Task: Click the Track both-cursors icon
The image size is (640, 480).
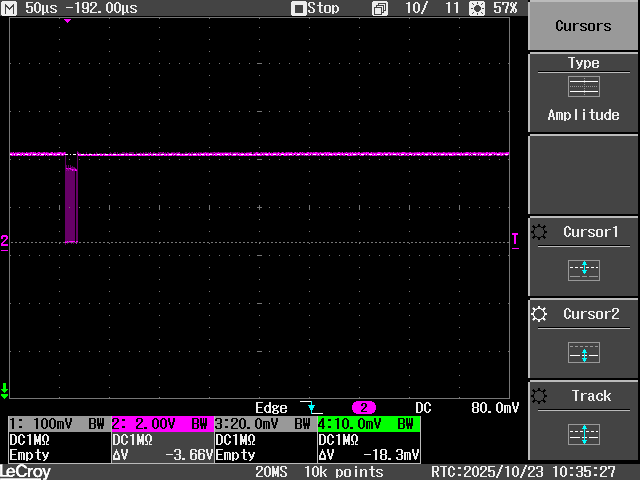Action: [x=584, y=434]
